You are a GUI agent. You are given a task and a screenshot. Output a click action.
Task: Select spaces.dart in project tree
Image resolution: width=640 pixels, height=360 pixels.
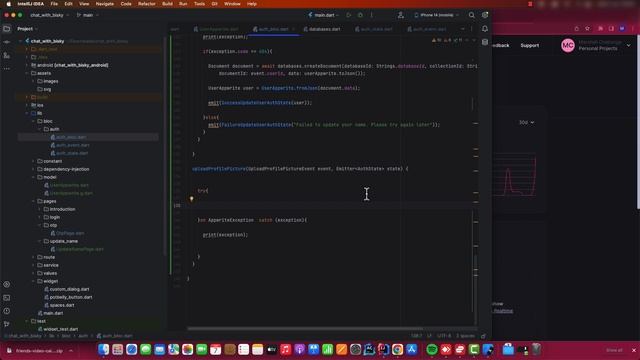59,305
